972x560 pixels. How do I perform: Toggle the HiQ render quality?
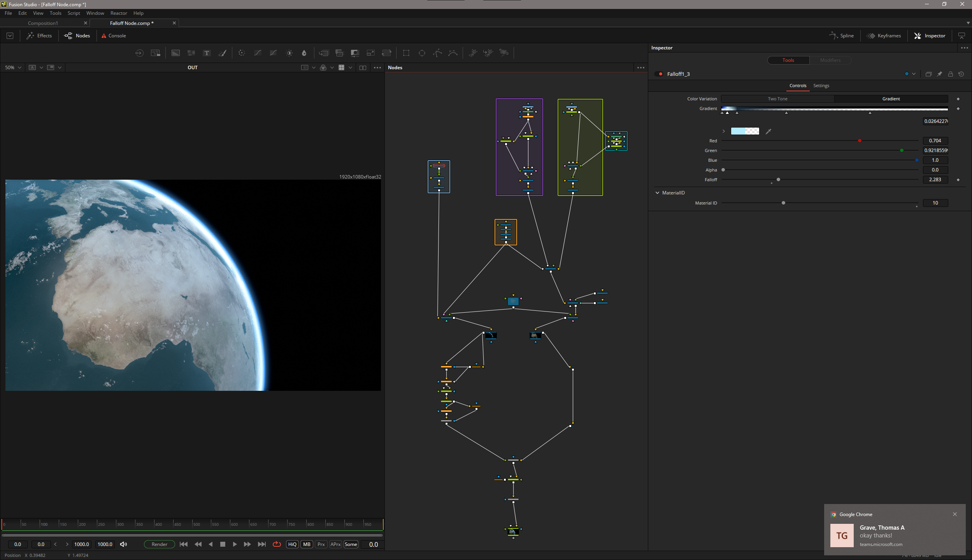click(292, 543)
